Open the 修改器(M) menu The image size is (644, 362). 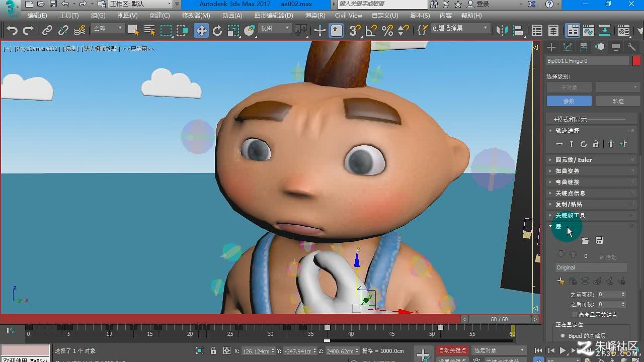coord(196,16)
